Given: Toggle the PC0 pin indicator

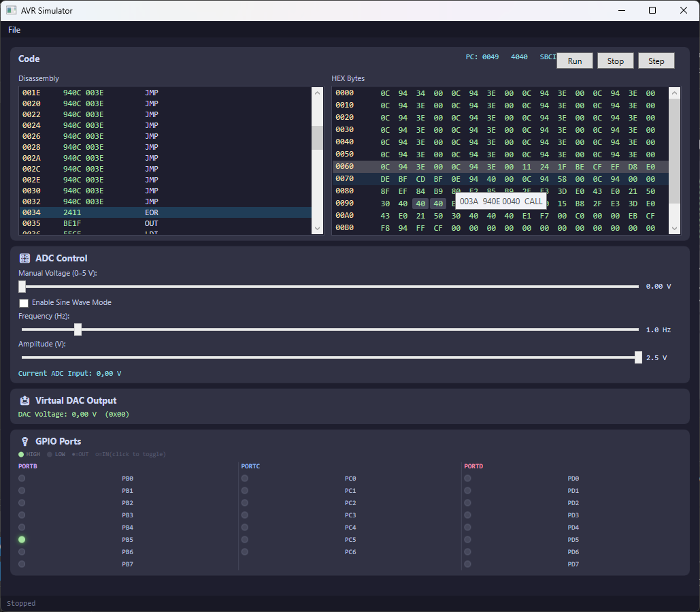Looking at the screenshot, I should [x=245, y=479].
